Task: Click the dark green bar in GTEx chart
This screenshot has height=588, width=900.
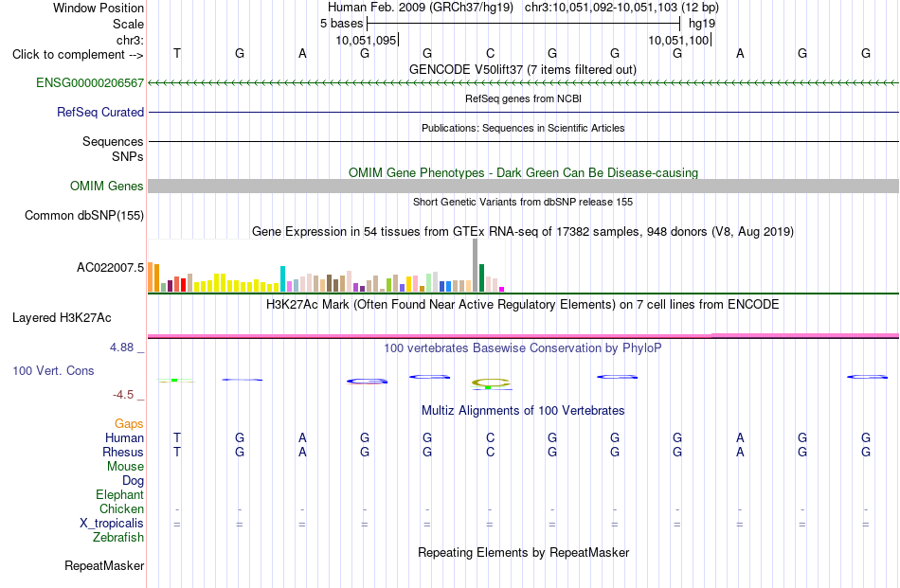Action: tap(481, 278)
